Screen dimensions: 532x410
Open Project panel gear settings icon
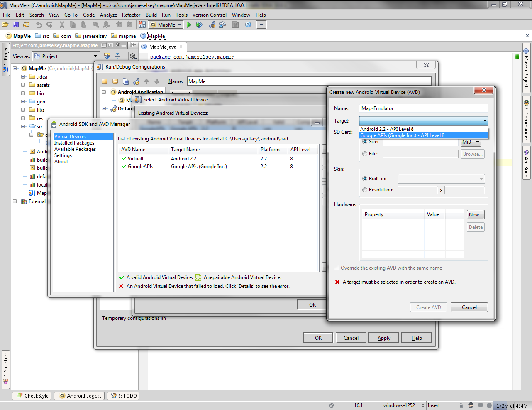(x=133, y=56)
